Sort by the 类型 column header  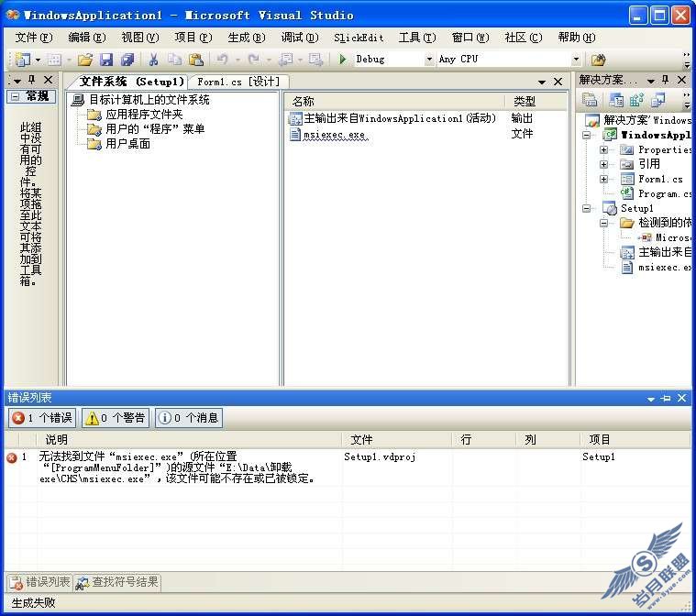click(536, 101)
